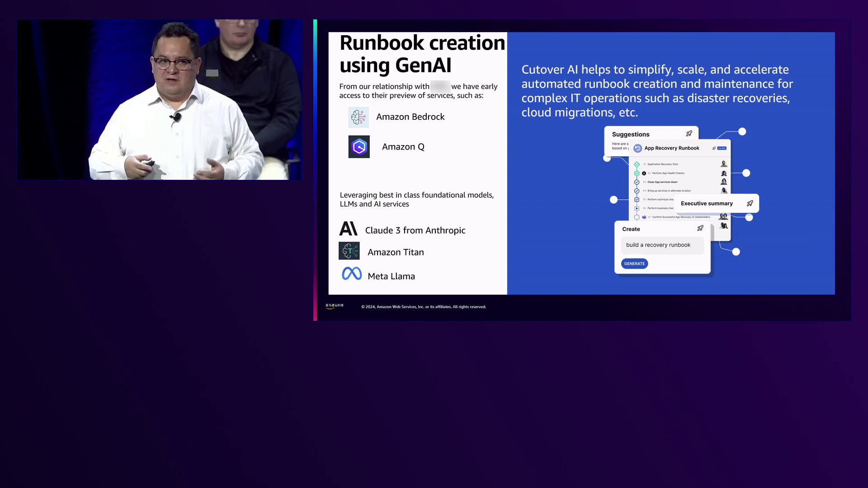The width and height of the screenshot is (868, 488).
Task: Click 'Confirm Successful App Recovery to Stakeholders' step
Action: pyautogui.click(x=681, y=217)
